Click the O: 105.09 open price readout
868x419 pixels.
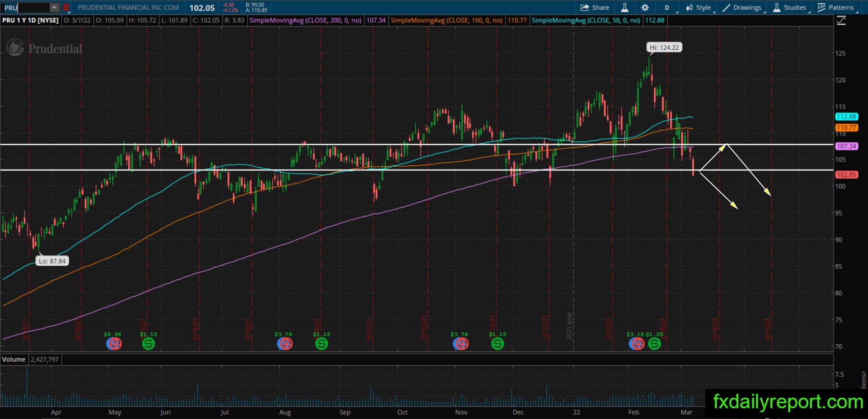(x=110, y=20)
